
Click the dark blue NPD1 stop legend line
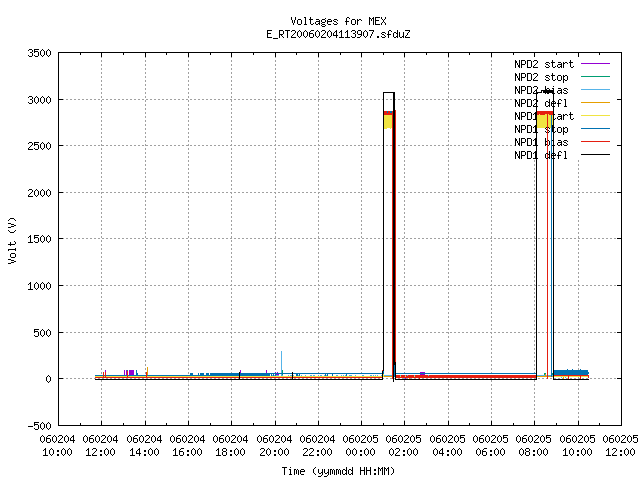pyautogui.click(x=596, y=129)
